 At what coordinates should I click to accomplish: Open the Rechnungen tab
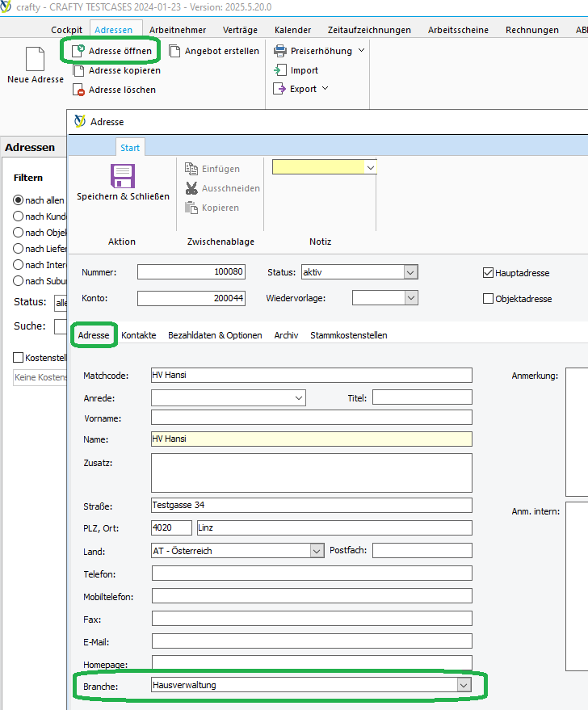[532, 30]
